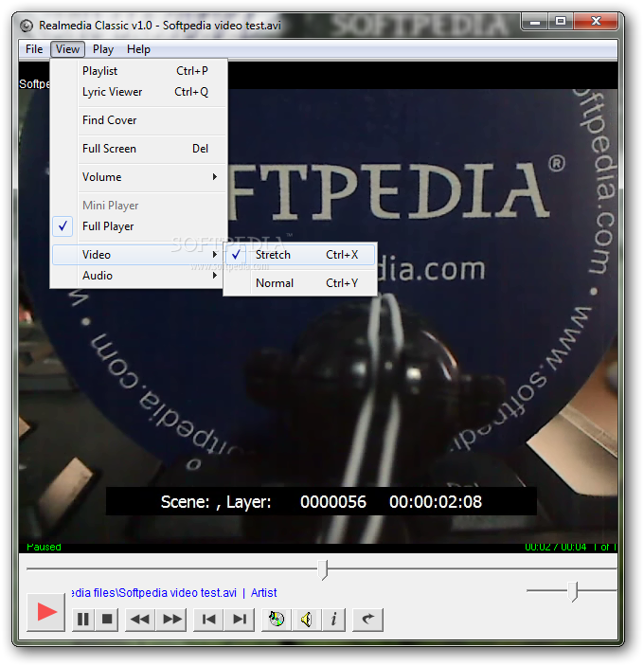Viewport: 644px width, 666px height.
Task: Skip to the previous track
Action: pyautogui.click(x=208, y=620)
